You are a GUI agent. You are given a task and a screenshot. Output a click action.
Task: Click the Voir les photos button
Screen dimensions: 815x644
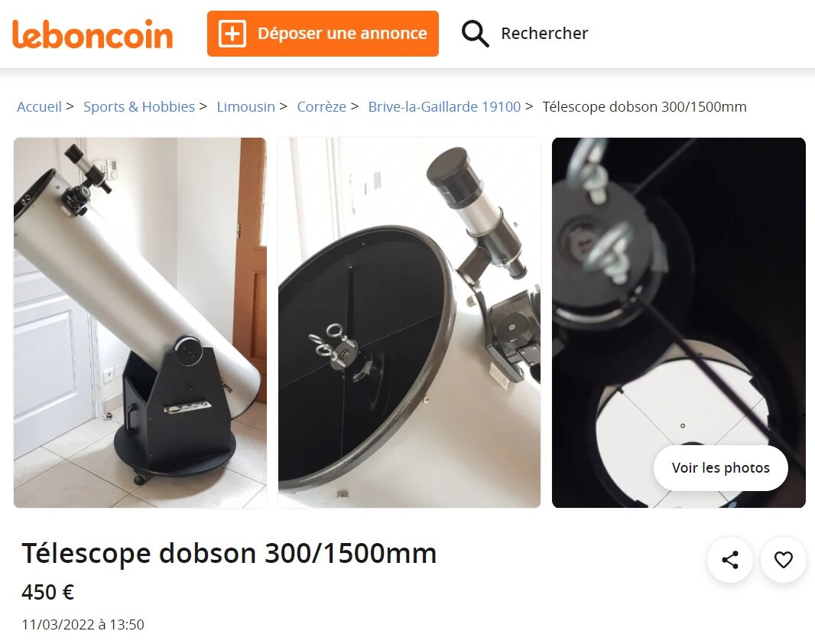click(x=720, y=468)
